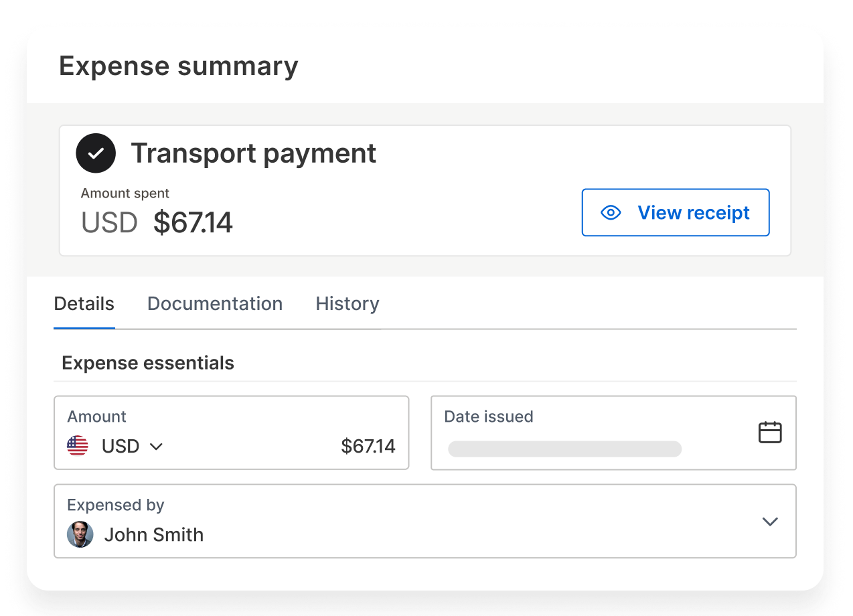Open the History tab

(x=347, y=304)
